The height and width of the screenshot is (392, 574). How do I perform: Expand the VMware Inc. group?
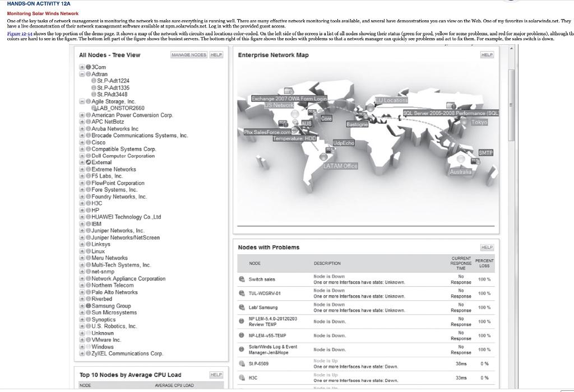(82, 340)
